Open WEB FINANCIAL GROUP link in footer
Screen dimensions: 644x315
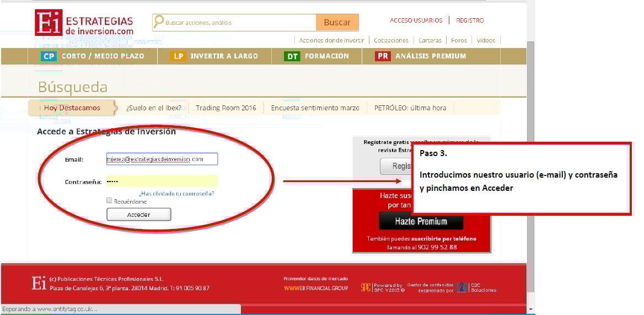coord(316,288)
